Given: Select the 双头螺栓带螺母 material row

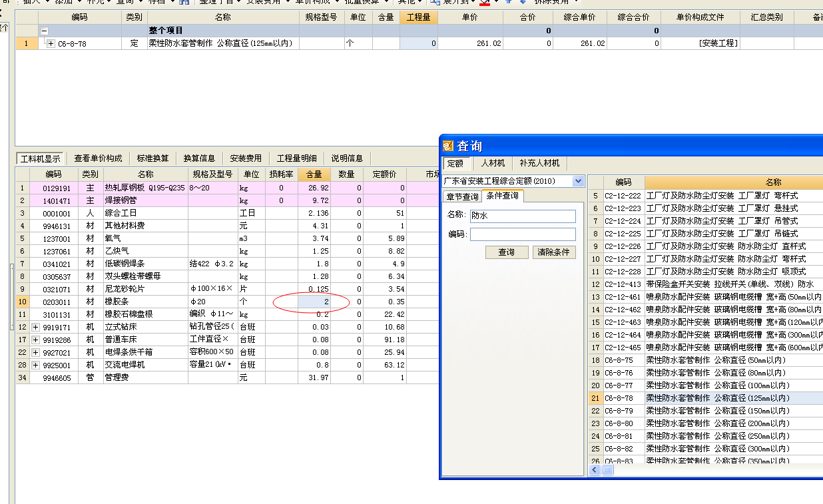Looking at the screenshot, I should tap(226, 276).
